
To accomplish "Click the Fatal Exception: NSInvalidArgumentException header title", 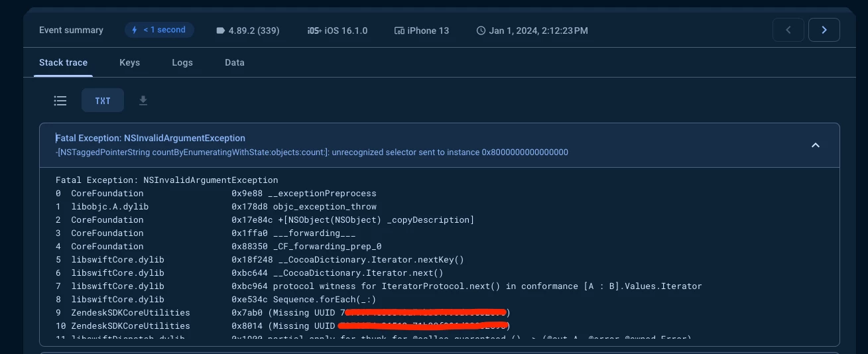I will pyautogui.click(x=151, y=138).
